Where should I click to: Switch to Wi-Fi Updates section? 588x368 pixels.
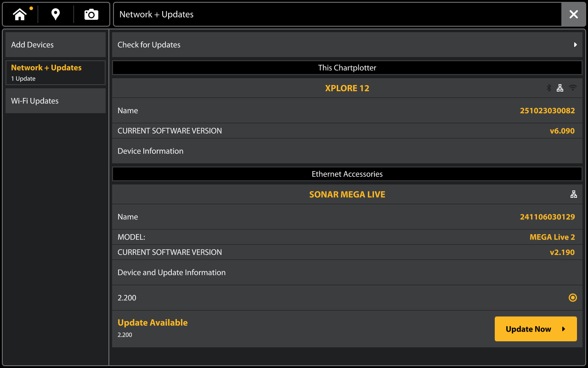click(56, 101)
